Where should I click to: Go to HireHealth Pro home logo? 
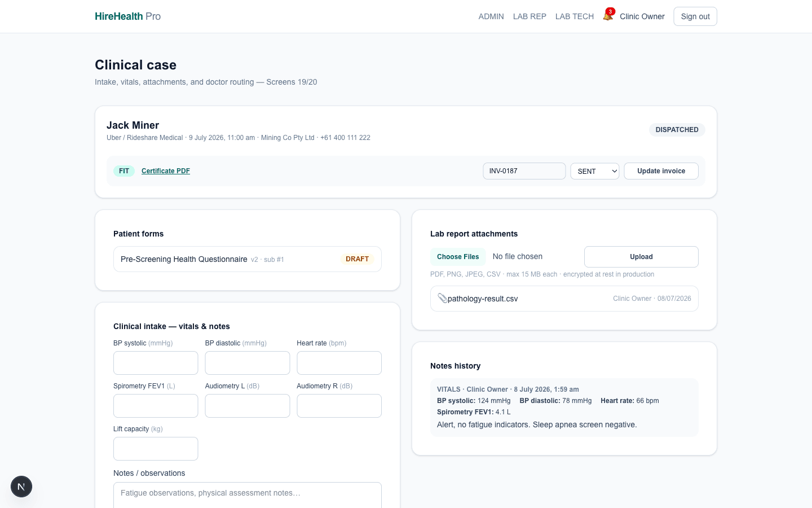128,16
